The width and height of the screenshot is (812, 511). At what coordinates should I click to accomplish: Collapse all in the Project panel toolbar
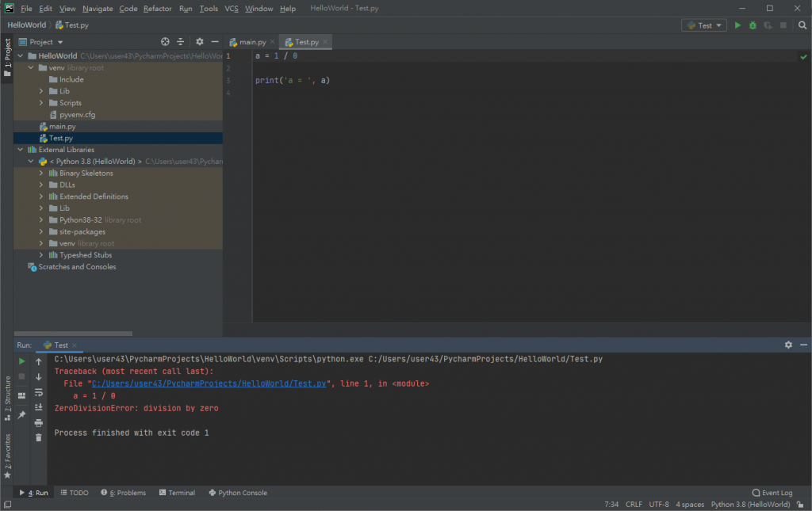pos(180,42)
